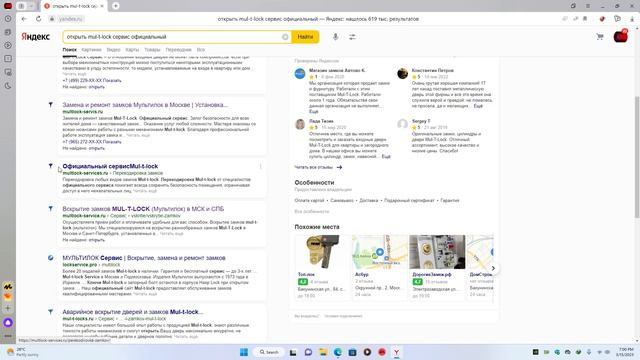
Task: Open File Explorer on the taskbar
Action: [323, 352]
